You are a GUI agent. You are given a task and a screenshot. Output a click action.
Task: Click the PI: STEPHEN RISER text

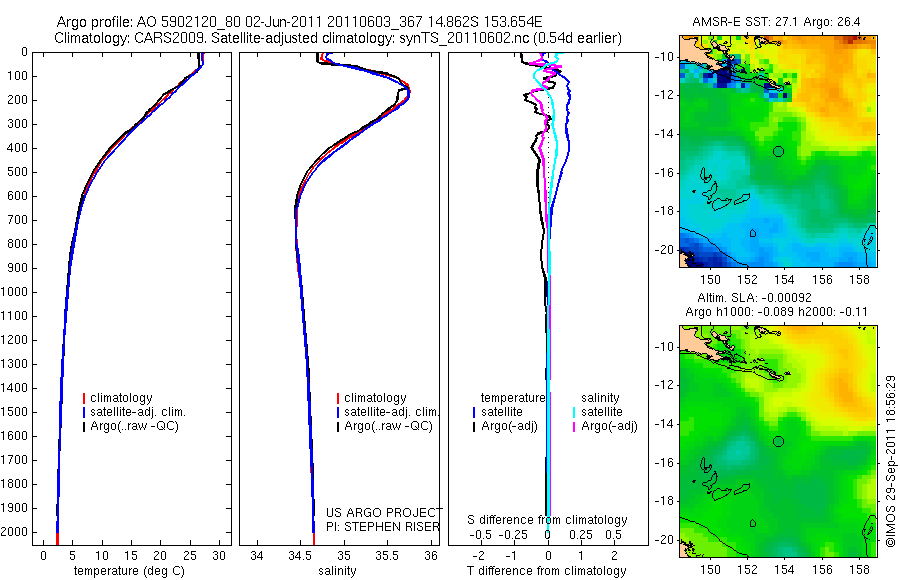pyautogui.click(x=382, y=527)
